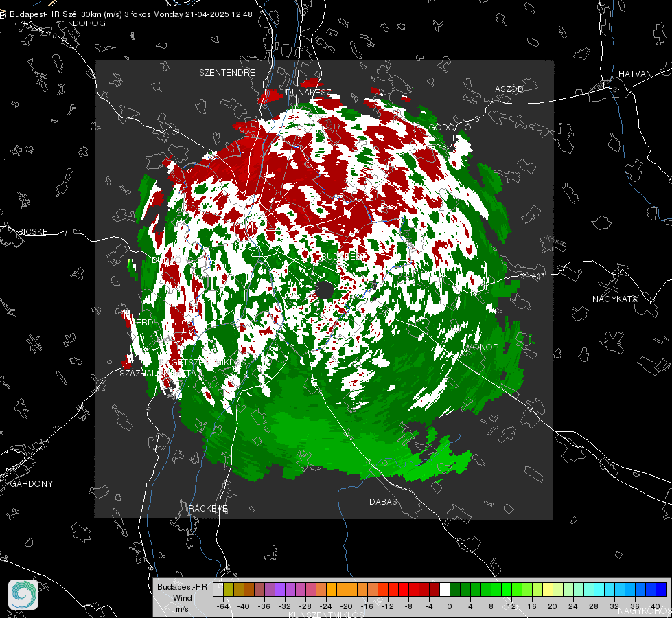
Task: Pick the leftmost light-grey legend swatch
Action: [218, 590]
